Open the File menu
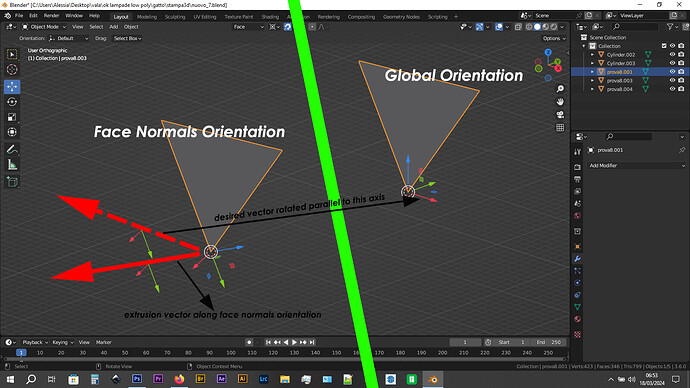 [x=19, y=16]
